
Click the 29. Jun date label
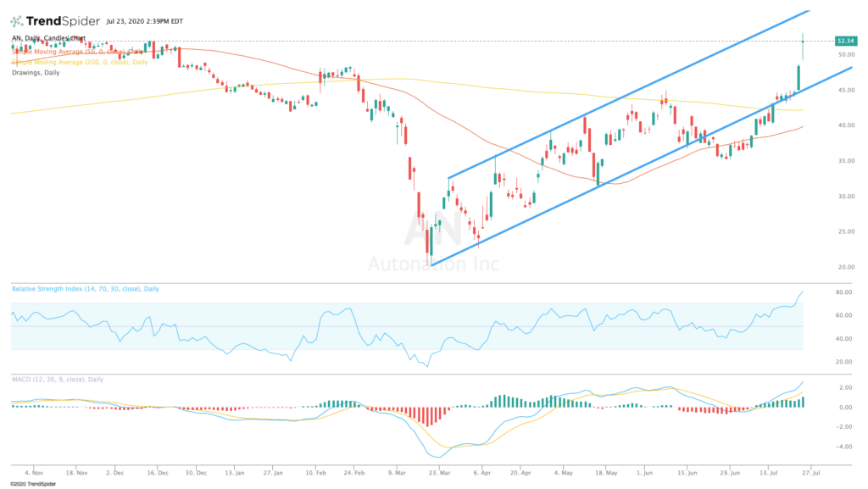730,473
